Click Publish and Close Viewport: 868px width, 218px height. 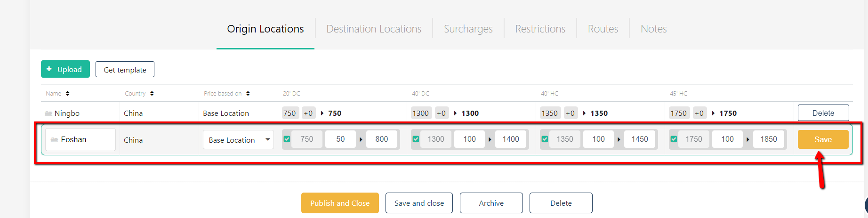tap(340, 203)
